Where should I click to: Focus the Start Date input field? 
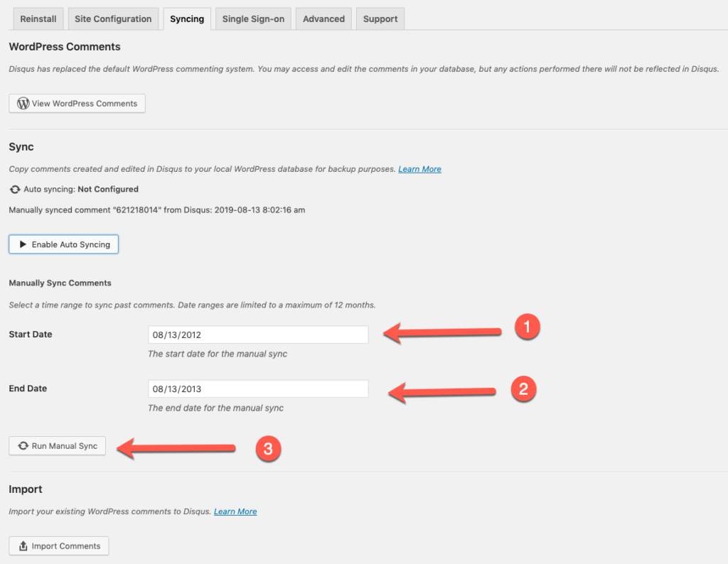[x=258, y=335]
